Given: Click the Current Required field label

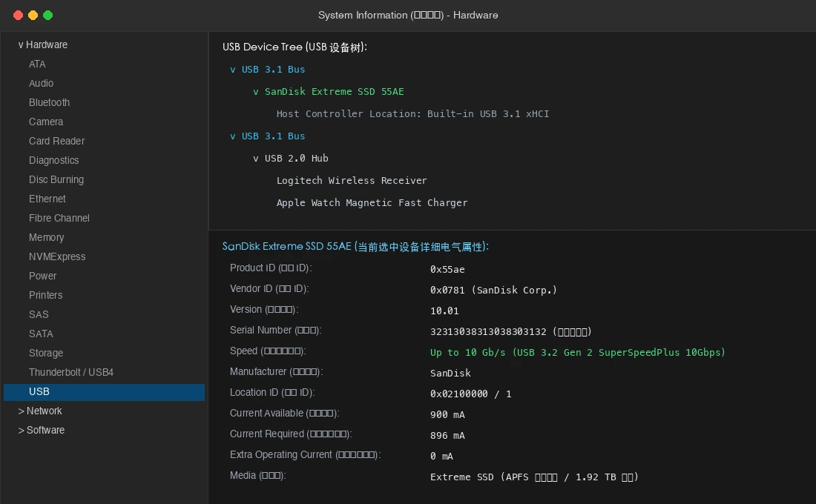Looking at the screenshot, I should (x=291, y=434).
